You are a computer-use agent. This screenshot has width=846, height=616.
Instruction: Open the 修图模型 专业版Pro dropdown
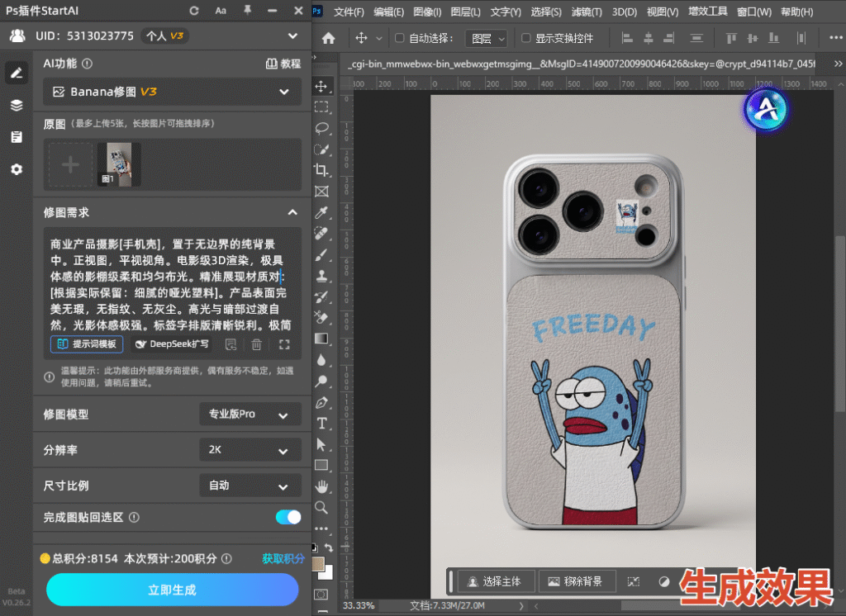(250, 415)
